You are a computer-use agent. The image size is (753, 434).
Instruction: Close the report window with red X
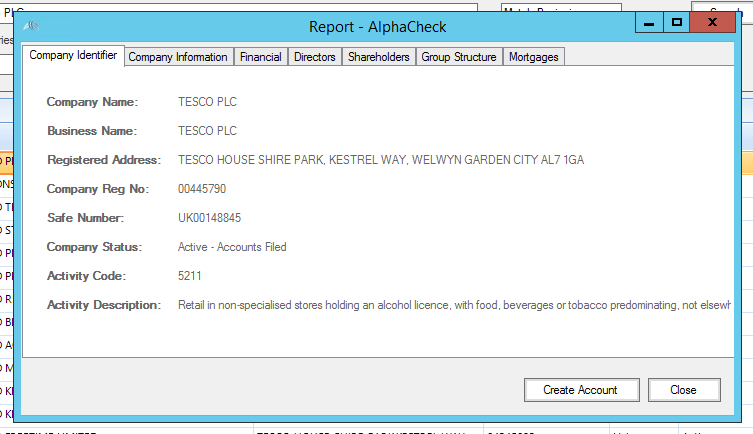click(x=713, y=23)
